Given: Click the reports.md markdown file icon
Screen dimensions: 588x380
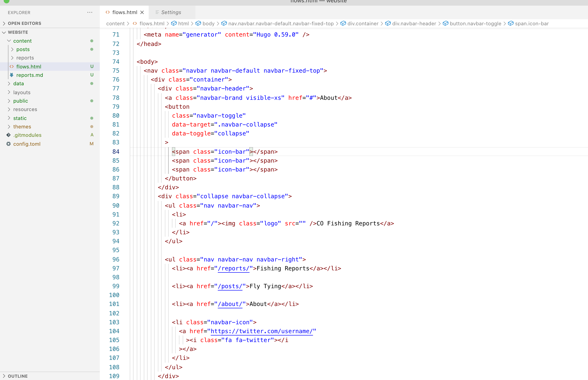Looking at the screenshot, I should pyautogui.click(x=12, y=75).
